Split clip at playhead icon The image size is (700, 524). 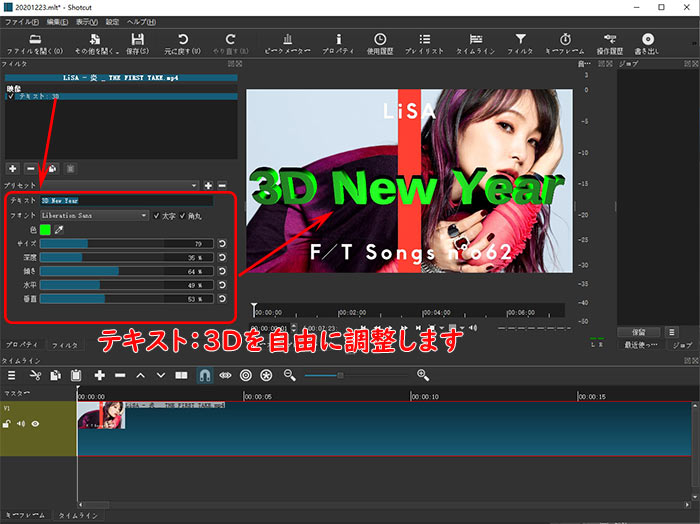181,375
